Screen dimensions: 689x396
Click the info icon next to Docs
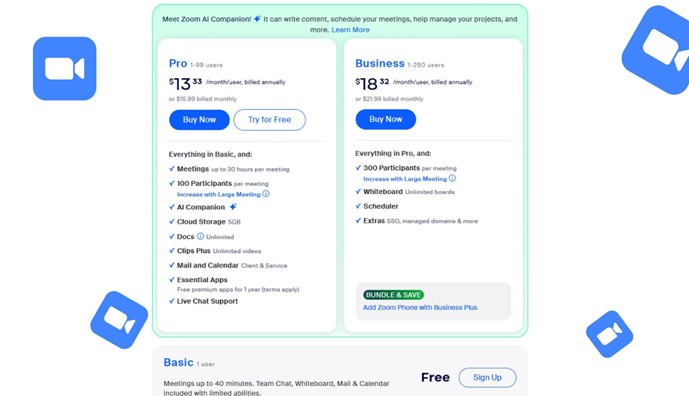point(200,236)
